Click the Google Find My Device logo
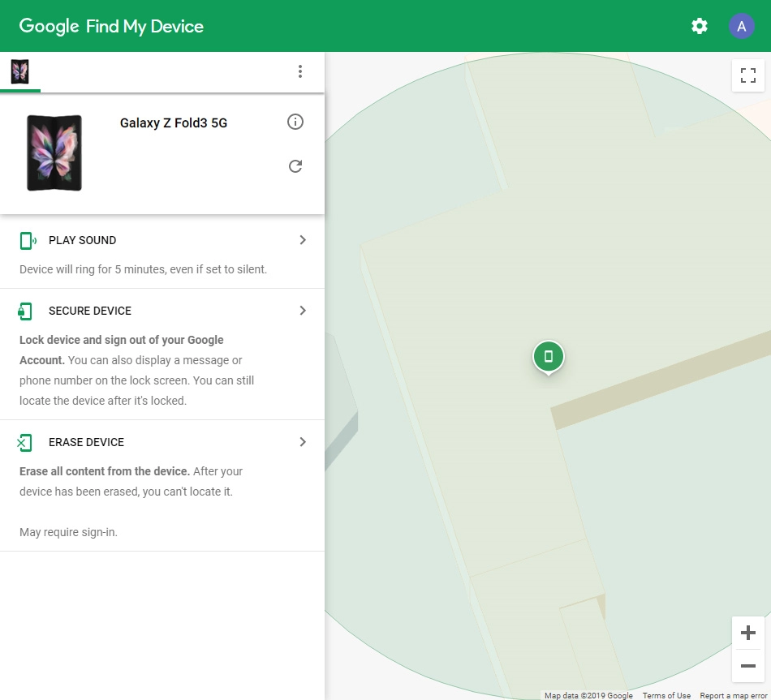Screen dimensions: 771x700 click(x=111, y=26)
